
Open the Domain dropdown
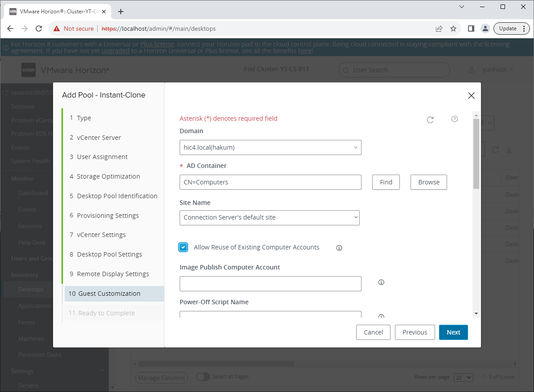pos(270,147)
